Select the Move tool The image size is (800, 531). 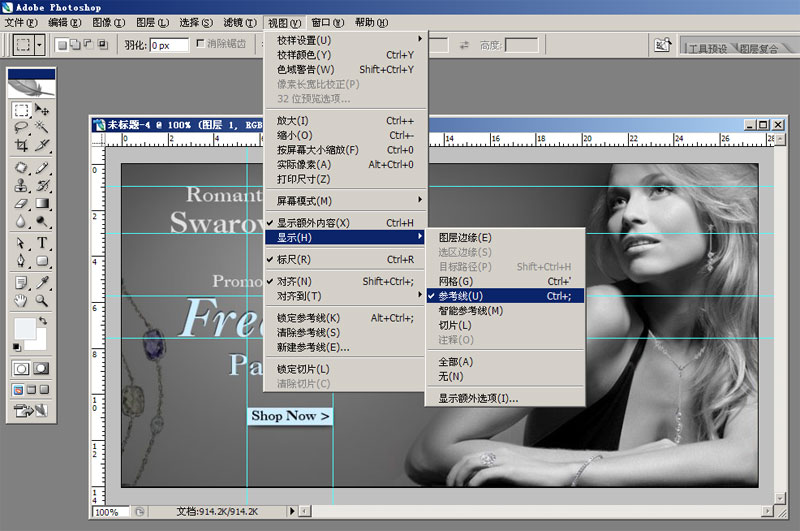click(x=43, y=110)
